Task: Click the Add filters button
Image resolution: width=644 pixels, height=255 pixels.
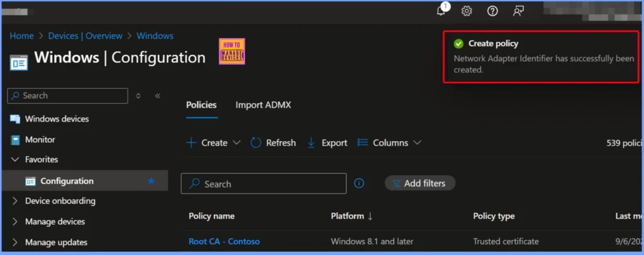Action: tap(419, 183)
